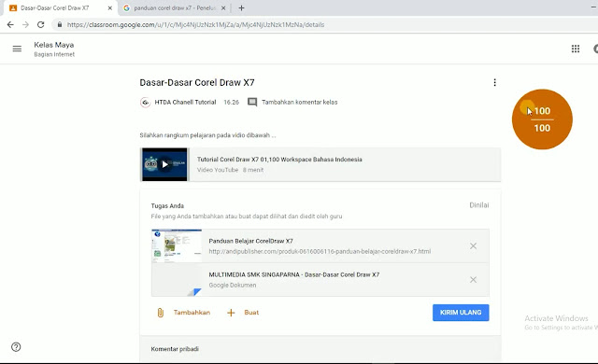Click the plus Buat icon
The height and width of the screenshot is (364, 598).
pos(231,313)
